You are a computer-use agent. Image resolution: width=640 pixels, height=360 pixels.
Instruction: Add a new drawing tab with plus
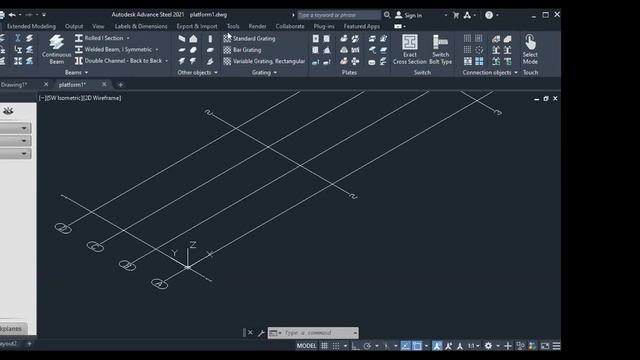point(120,84)
